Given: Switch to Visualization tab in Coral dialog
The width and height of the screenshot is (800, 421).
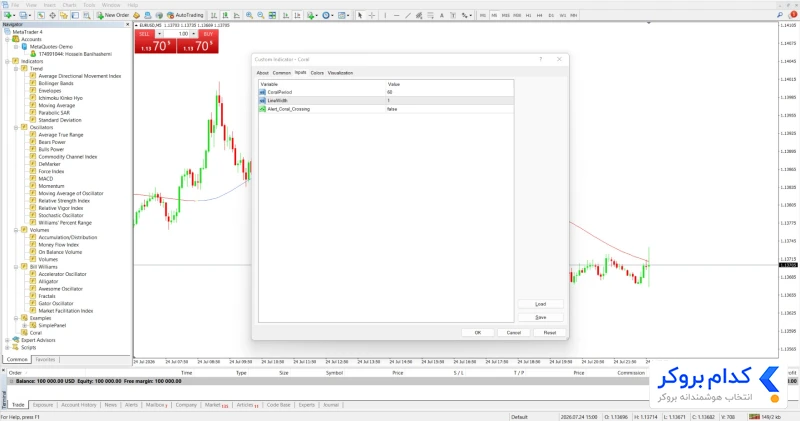Looking at the screenshot, I should (340, 73).
